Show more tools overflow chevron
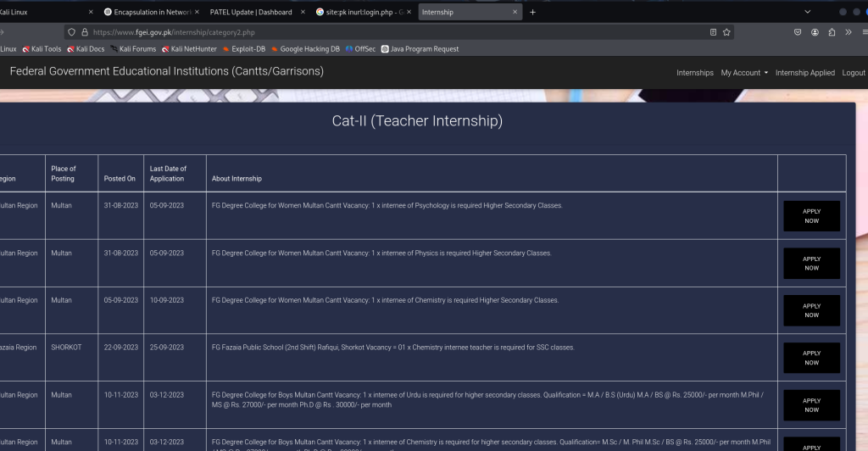This screenshot has width=868, height=451. tap(848, 32)
